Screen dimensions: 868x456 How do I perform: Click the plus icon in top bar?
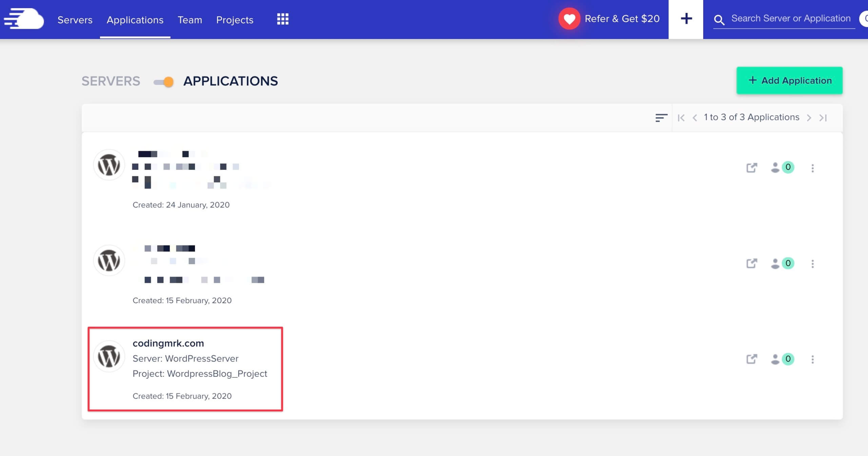point(686,19)
